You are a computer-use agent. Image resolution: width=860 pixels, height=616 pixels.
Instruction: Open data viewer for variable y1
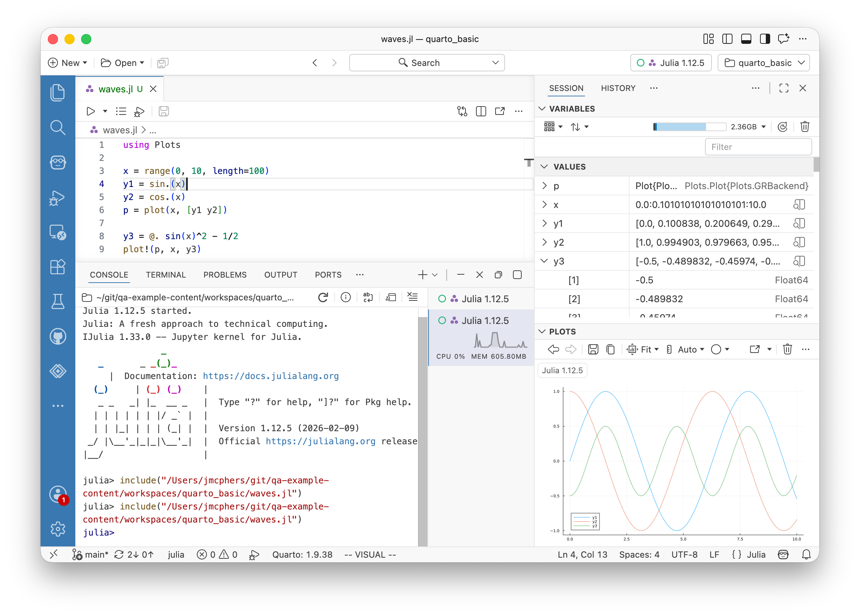(x=799, y=224)
